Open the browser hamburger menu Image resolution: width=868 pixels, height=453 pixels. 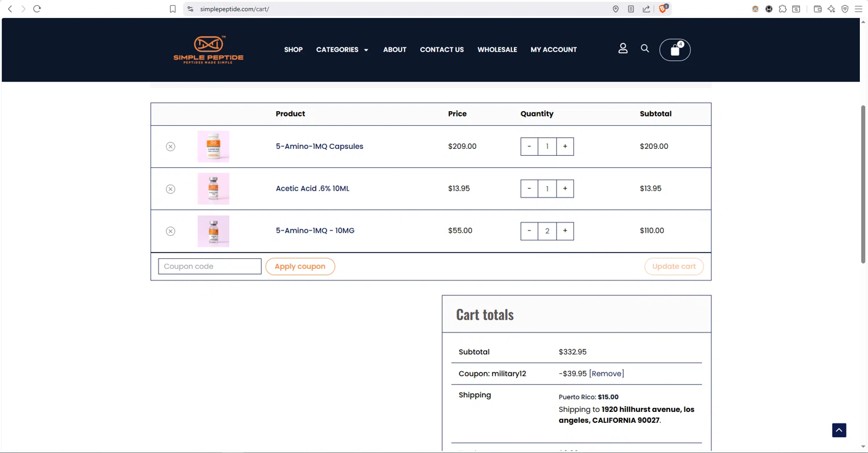(x=859, y=9)
